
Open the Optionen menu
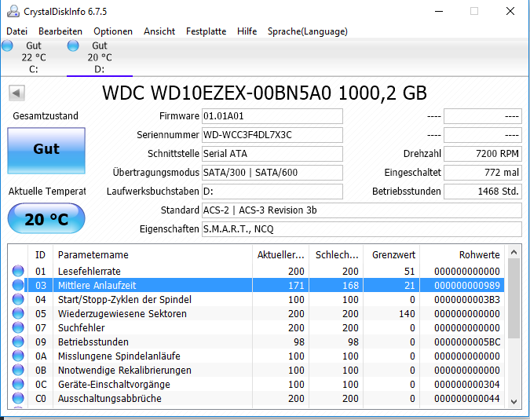click(x=113, y=31)
